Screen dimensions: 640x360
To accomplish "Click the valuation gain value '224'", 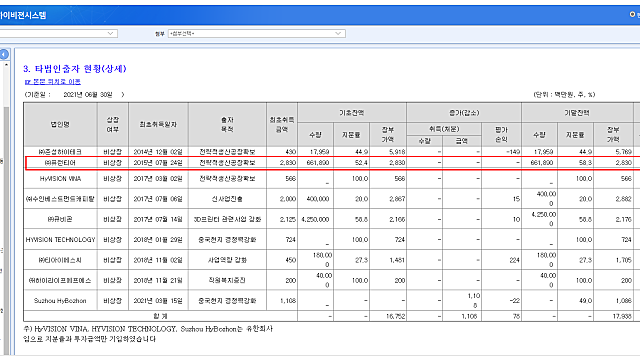I will pyautogui.click(x=514, y=260).
